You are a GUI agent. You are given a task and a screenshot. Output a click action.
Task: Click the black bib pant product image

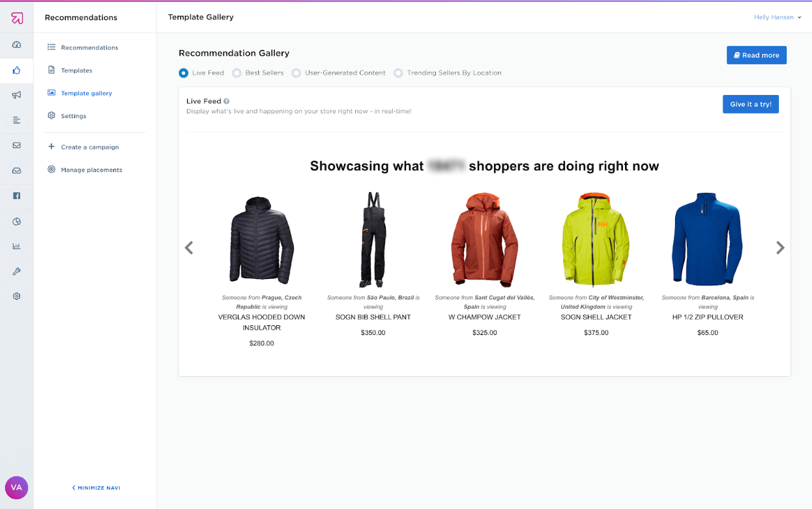(x=373, y=240)
